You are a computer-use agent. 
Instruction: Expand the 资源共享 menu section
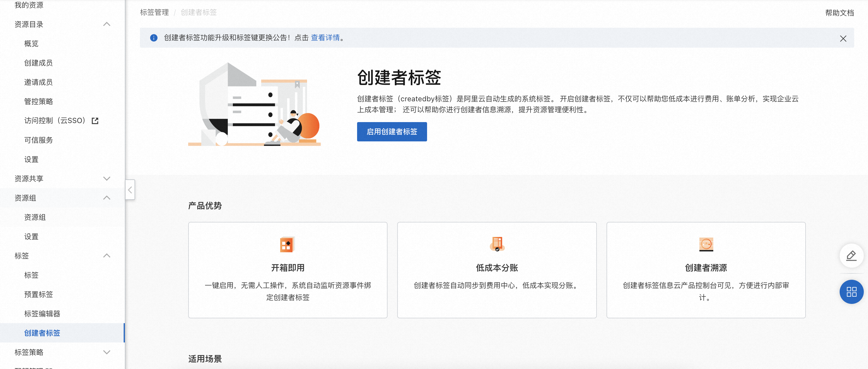pyautogui.click(x=106, y=178)
